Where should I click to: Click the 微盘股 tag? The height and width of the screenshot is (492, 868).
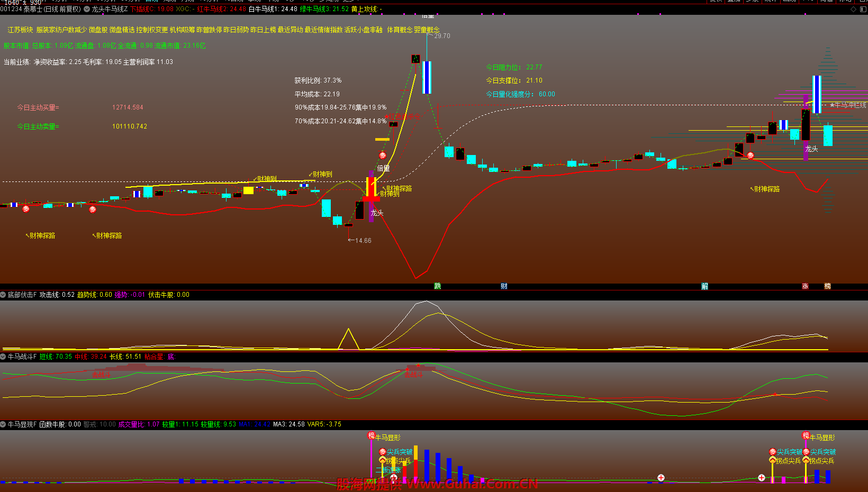coord(98,30)
